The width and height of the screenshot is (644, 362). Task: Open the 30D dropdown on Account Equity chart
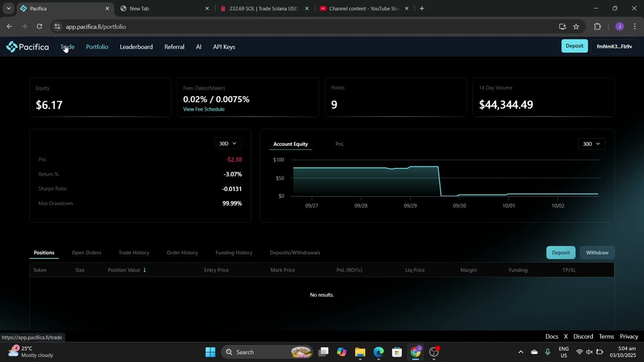click(591, 144)
